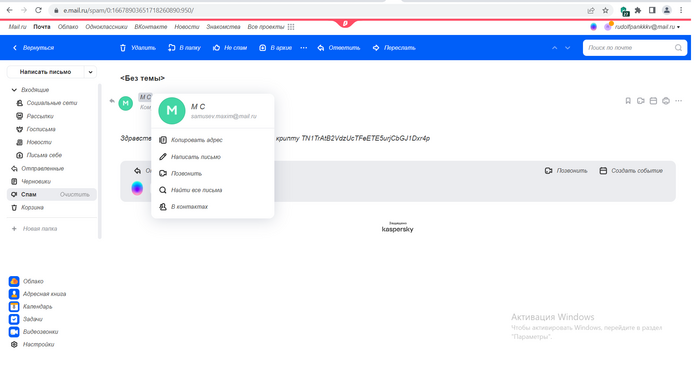Create a folder with Новая папка

point(35,229)
